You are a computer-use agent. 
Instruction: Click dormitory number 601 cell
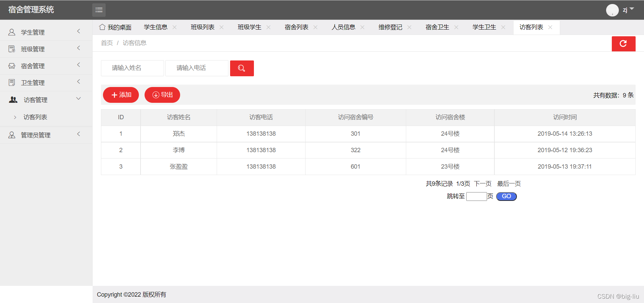pyautogui.click(x=356, y=167)
